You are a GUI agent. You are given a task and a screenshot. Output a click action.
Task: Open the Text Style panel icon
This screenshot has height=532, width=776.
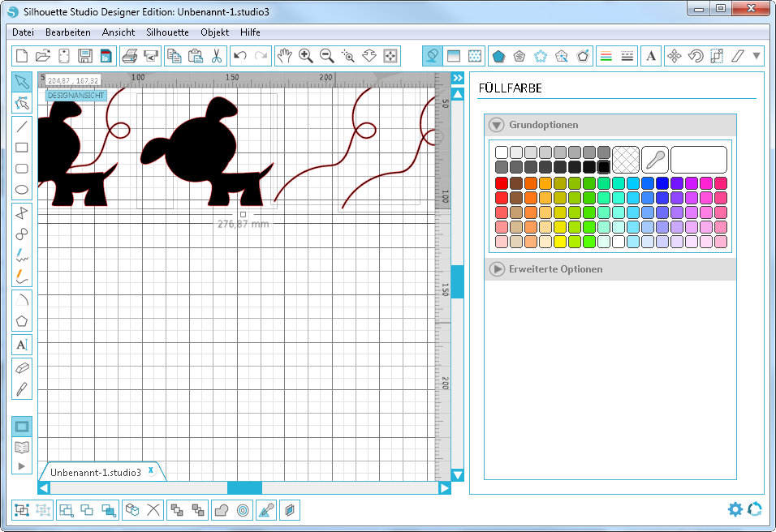point(651,56)
